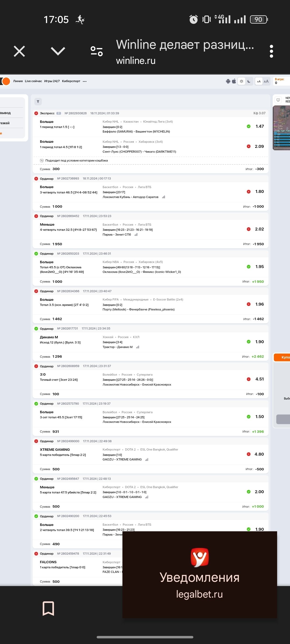Image resolution: width=290 pixels, height=644 pixels.
Task: Click the live stream thumbnail preview
Action: 281,127
